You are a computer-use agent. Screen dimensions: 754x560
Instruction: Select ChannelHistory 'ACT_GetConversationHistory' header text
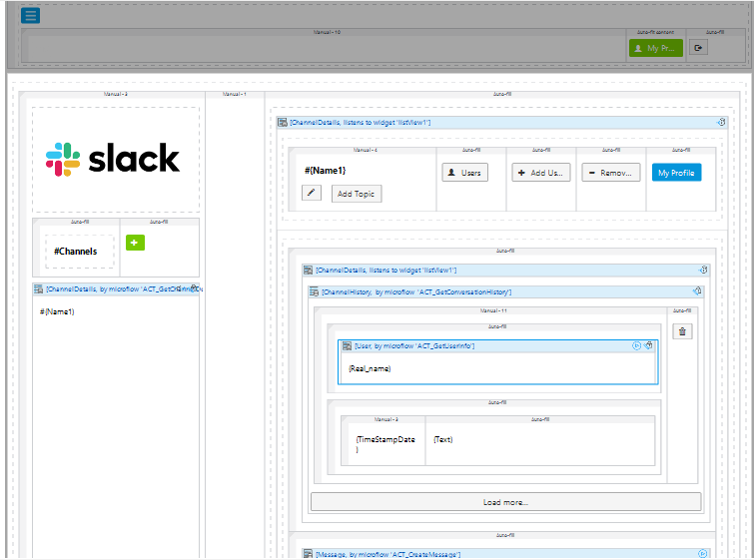416,291
